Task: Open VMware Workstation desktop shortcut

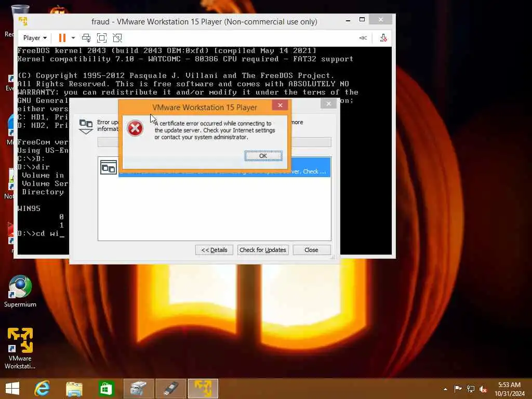Action: click(20, 349)
